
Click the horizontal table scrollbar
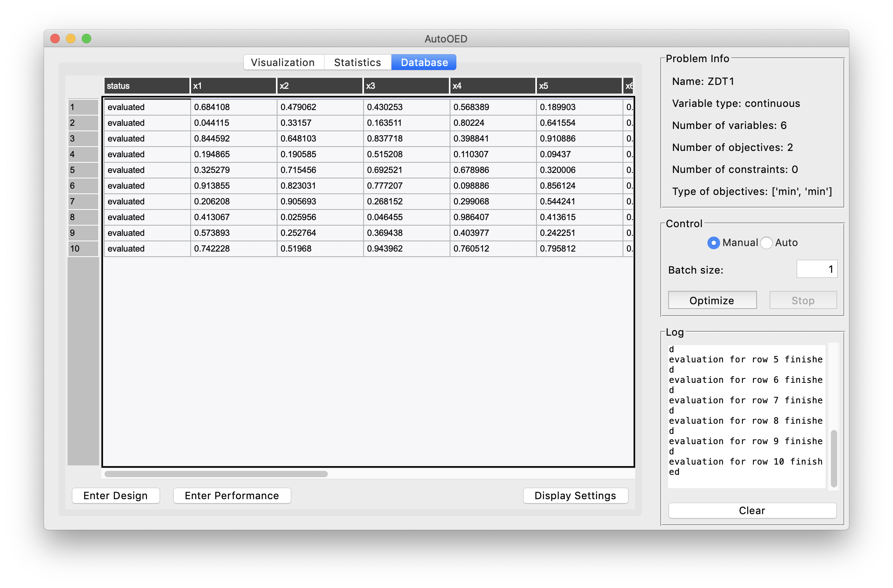point(216,474)
